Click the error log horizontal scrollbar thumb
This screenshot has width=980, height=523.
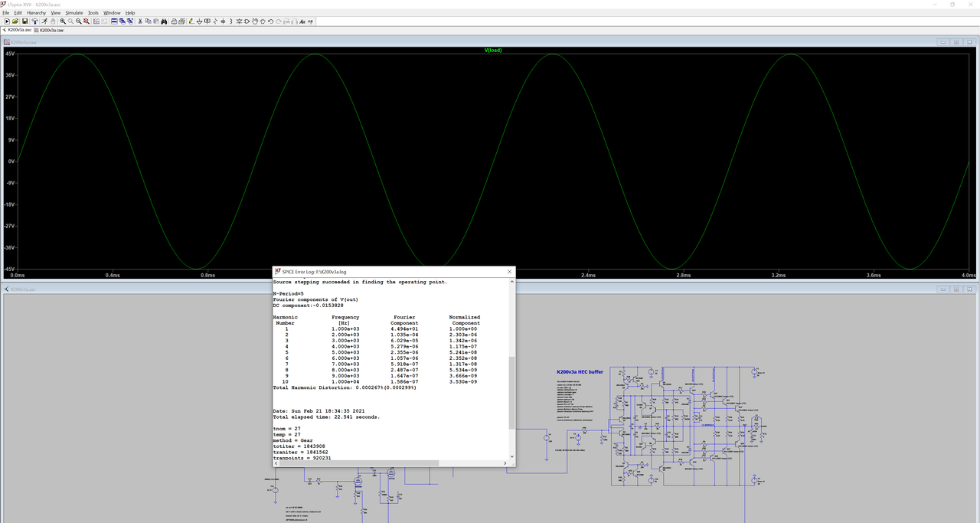pos(358,463)
